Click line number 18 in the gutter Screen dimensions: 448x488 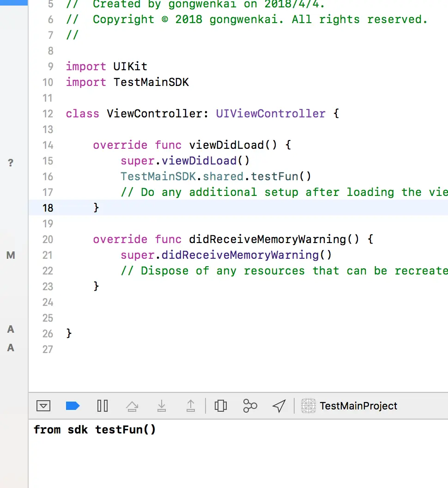(48, 208)
